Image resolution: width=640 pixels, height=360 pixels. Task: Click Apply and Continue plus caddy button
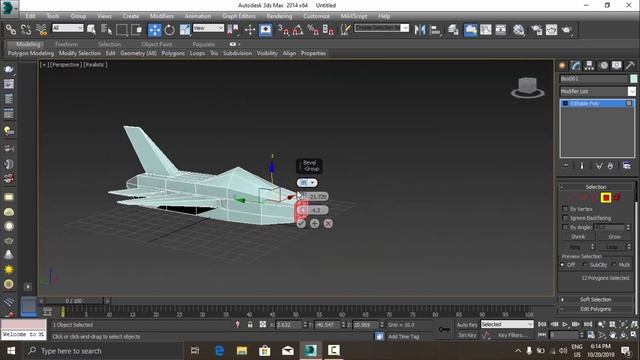(314, 223)
